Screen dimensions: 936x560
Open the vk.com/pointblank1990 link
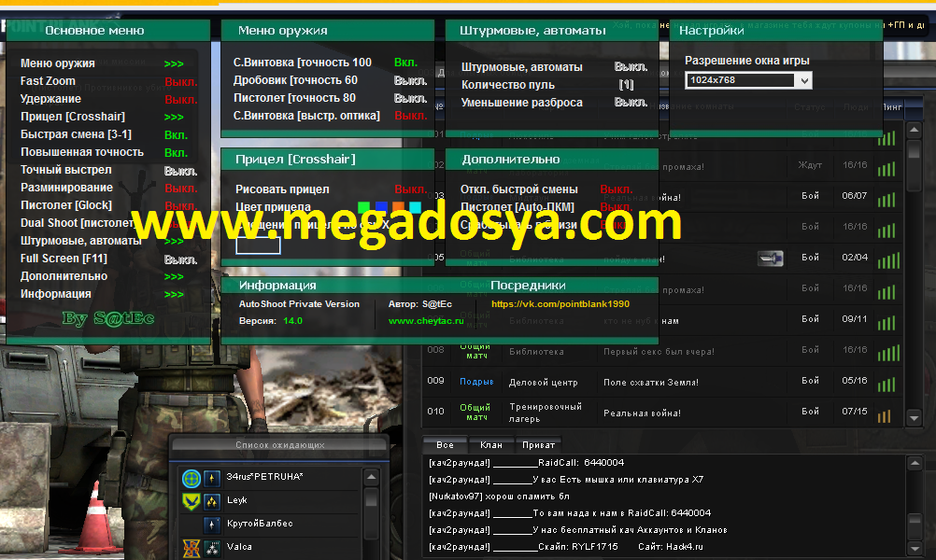coord(560,304)
